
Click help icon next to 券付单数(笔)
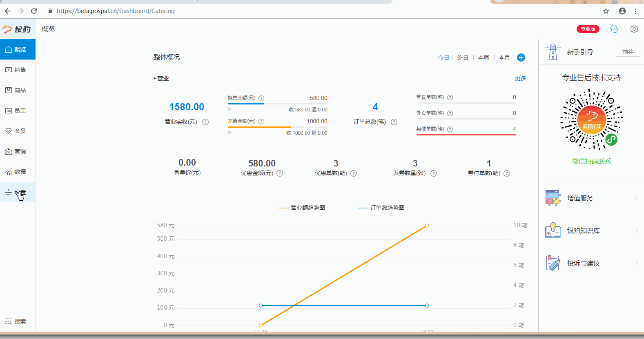tap(507, 173)
